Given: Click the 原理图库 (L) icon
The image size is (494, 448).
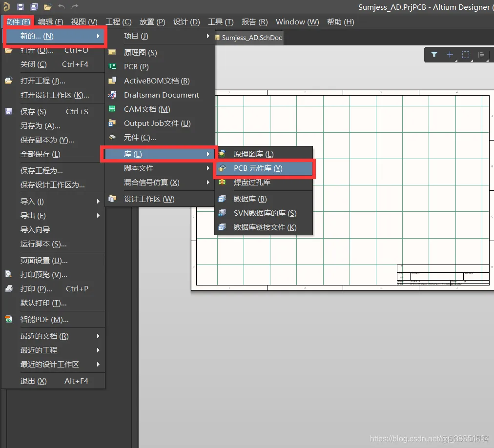Looking at the screenshot, I should [222, 154].
